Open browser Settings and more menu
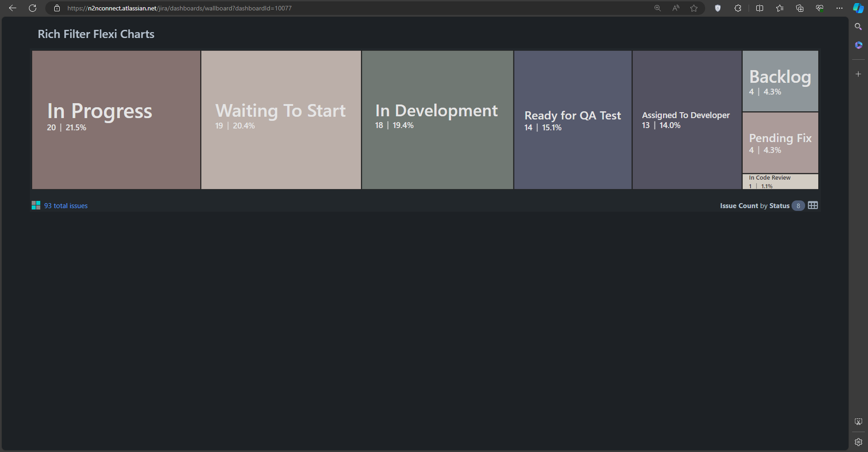The image size is (868, 452). pos(839,8)
